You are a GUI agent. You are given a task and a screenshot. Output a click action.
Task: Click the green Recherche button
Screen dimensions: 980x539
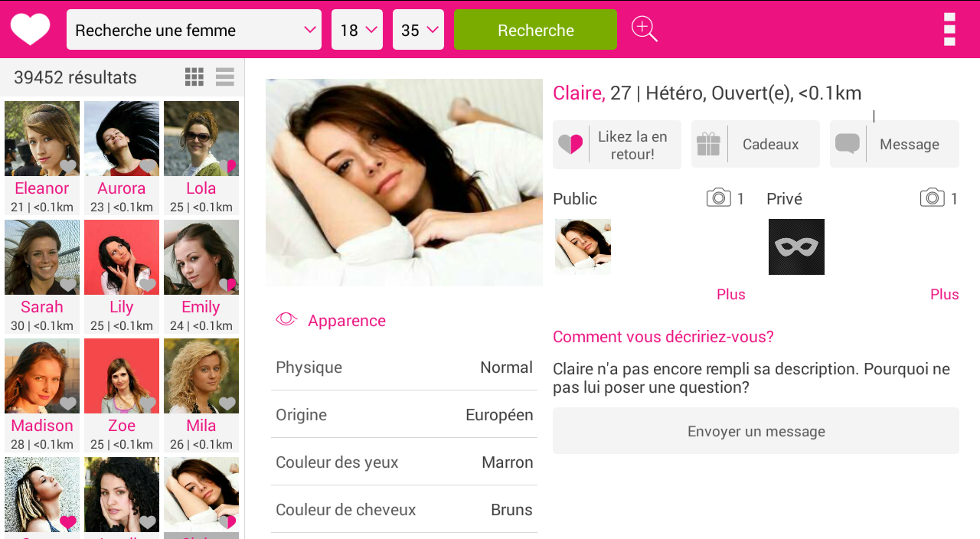pos(535,30)
